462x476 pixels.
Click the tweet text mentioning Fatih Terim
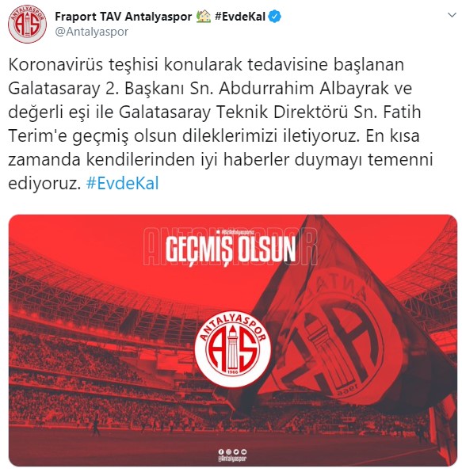pyautogui.click(x=215, y=124)
